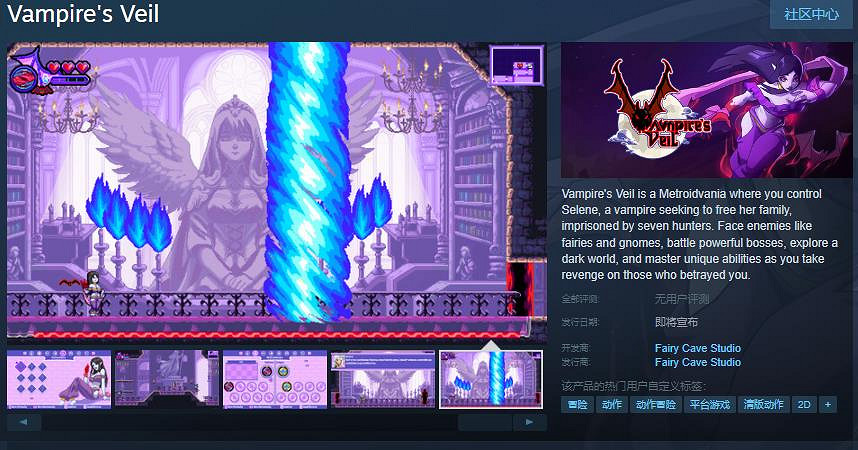
Task: Select third thumbnail showing pink inventory menu
Action: click(x=275, y=379)
